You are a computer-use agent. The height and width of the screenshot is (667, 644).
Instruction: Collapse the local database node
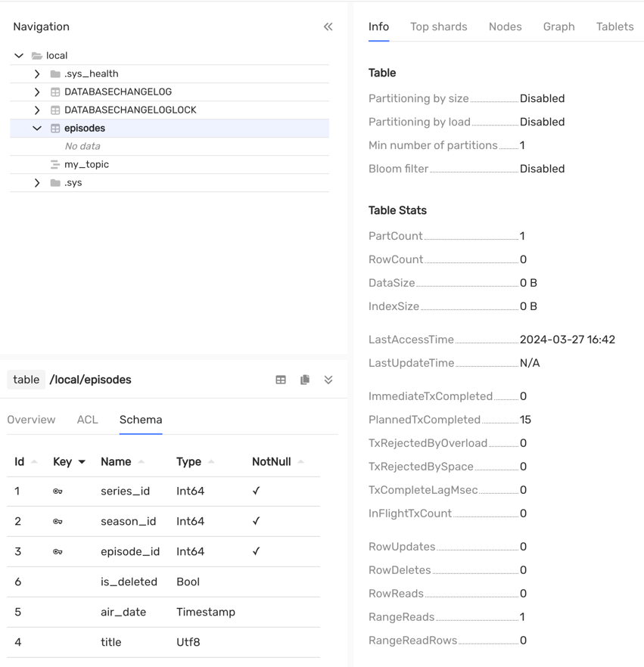(18, 54)
